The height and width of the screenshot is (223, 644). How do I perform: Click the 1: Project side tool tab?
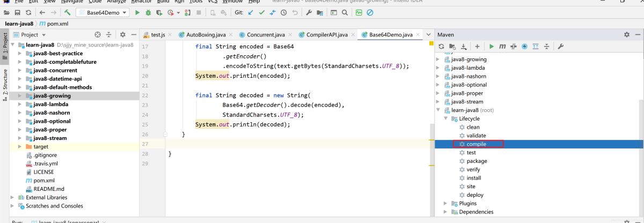click(5, 47)
